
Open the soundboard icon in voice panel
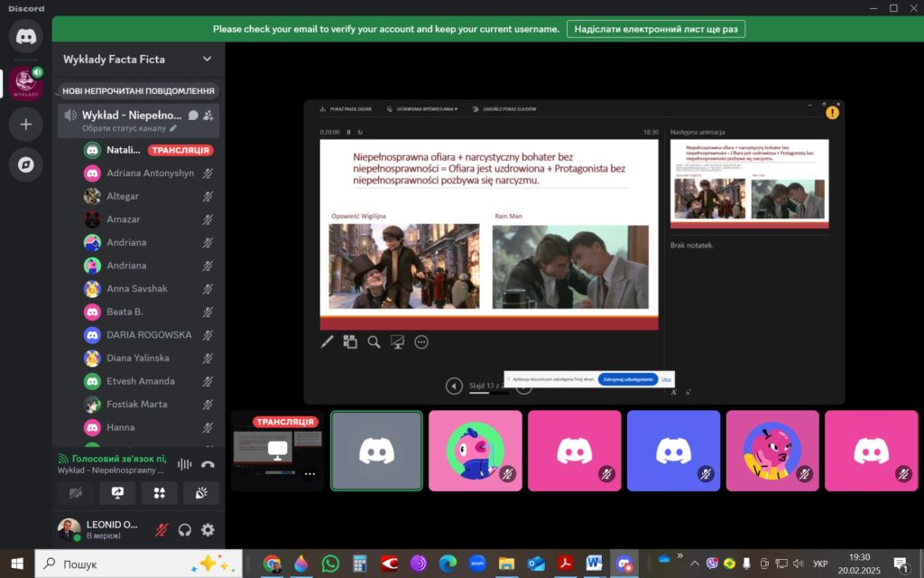click(x=201, y=492)
